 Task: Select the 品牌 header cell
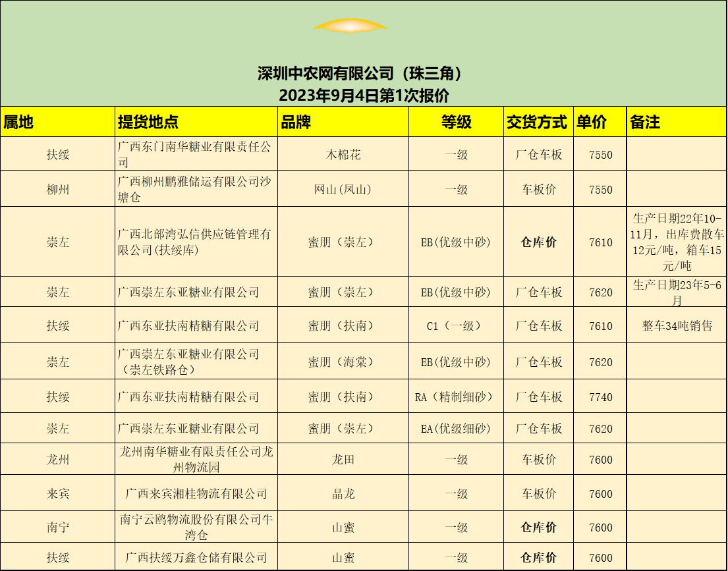click(296, 122)
